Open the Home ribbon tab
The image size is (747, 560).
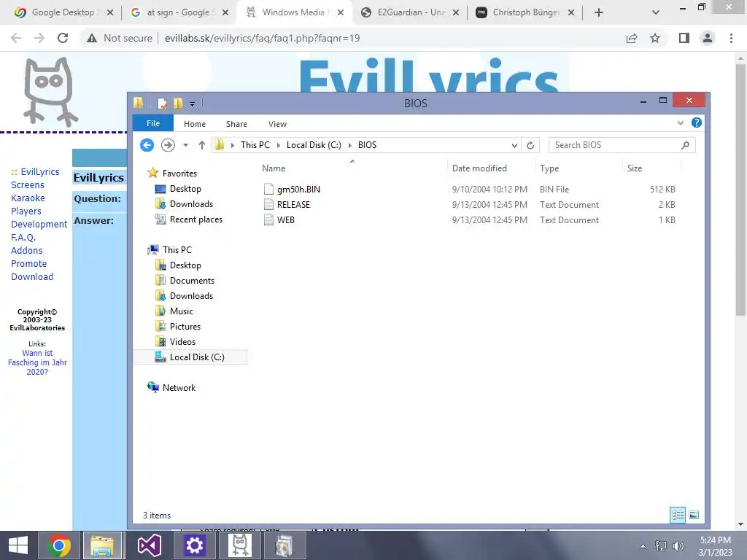click(x=194, y=124)
